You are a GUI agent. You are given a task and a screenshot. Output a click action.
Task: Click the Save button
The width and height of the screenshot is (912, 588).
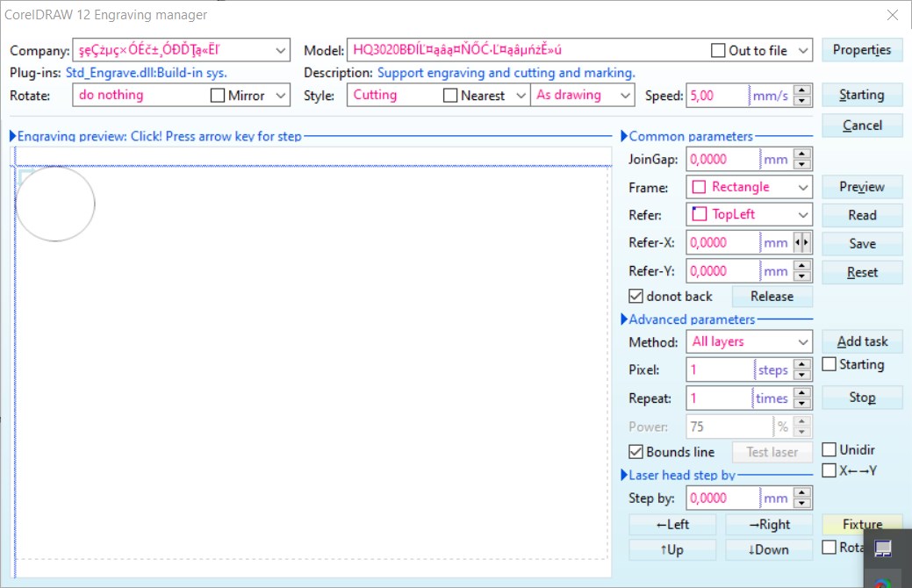pyautogui.click(x=861, y=244)
